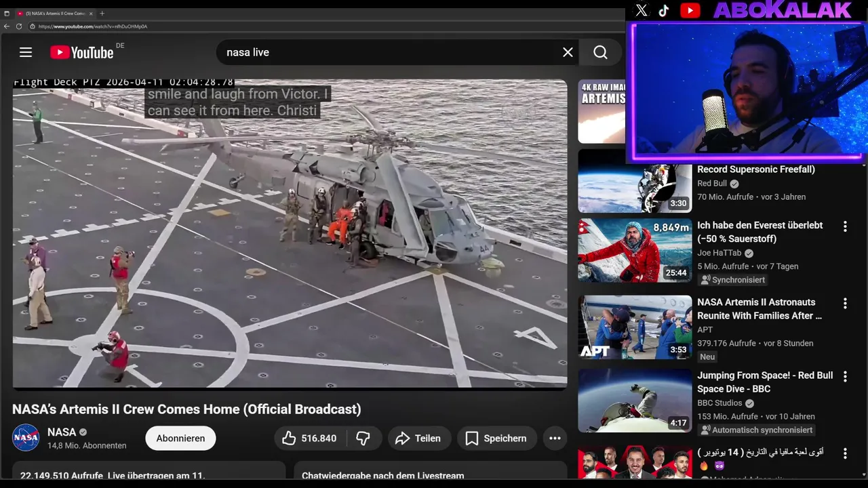868x488 pixels.
Task: Click '153 Mio. Aufrufe' view count text
Action: [x=728, y=417]
